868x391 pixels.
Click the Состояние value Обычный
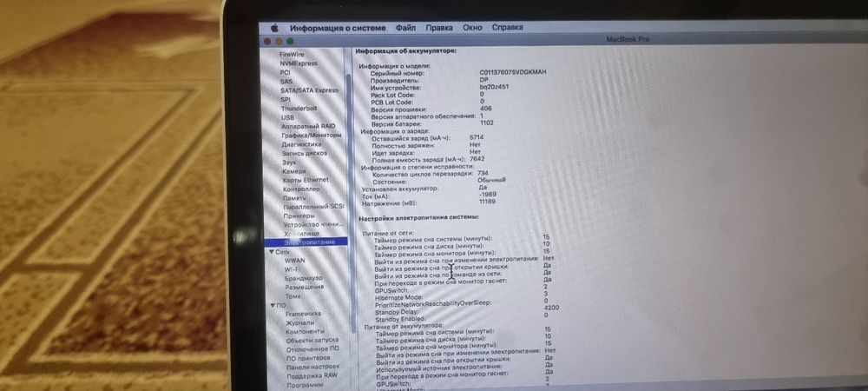491,180
